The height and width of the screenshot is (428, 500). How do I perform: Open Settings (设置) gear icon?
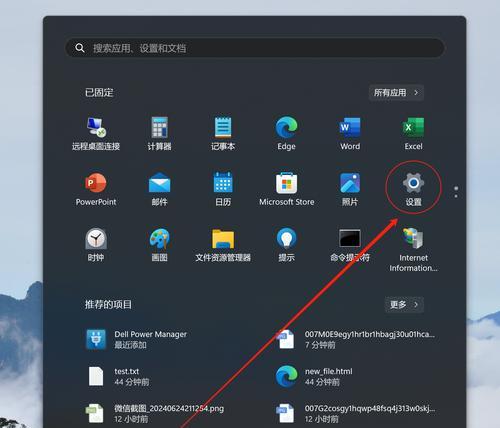[413, 183]
